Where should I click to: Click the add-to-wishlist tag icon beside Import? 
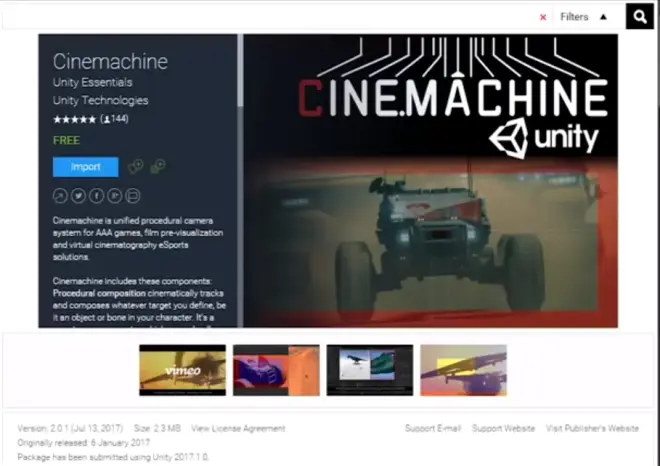coord(136,166)
